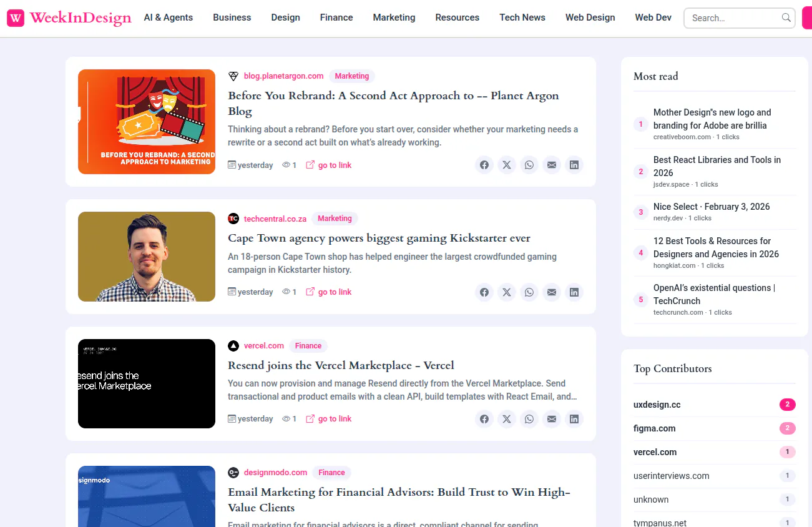Open the AI & Agents menu
The height and width of the screenshot is (527, 812).
[169, 17]
